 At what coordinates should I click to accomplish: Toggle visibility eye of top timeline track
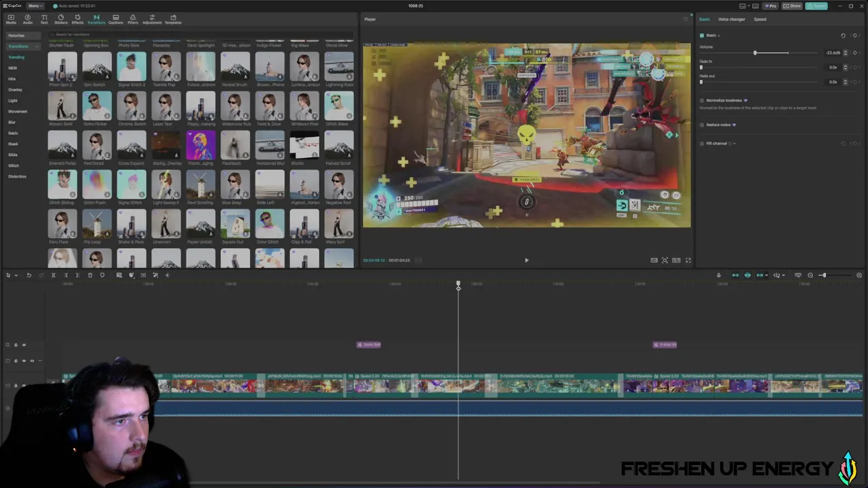click(x=24, y=345)
